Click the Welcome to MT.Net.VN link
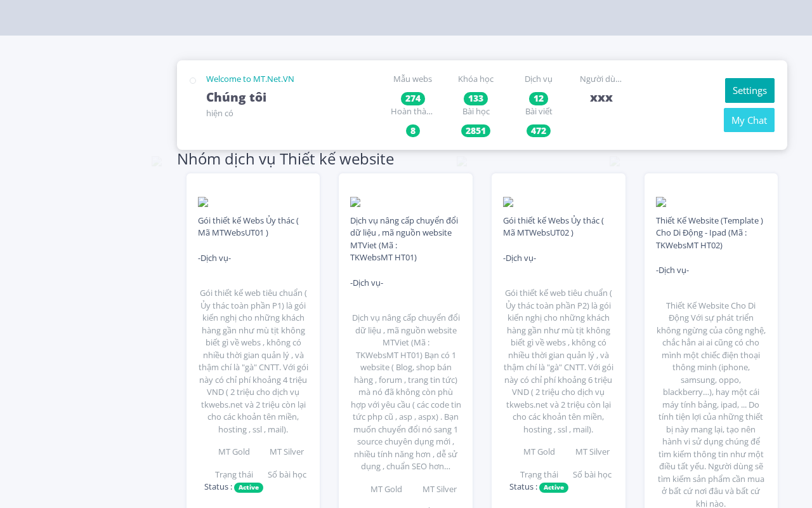 click(250, 79)
